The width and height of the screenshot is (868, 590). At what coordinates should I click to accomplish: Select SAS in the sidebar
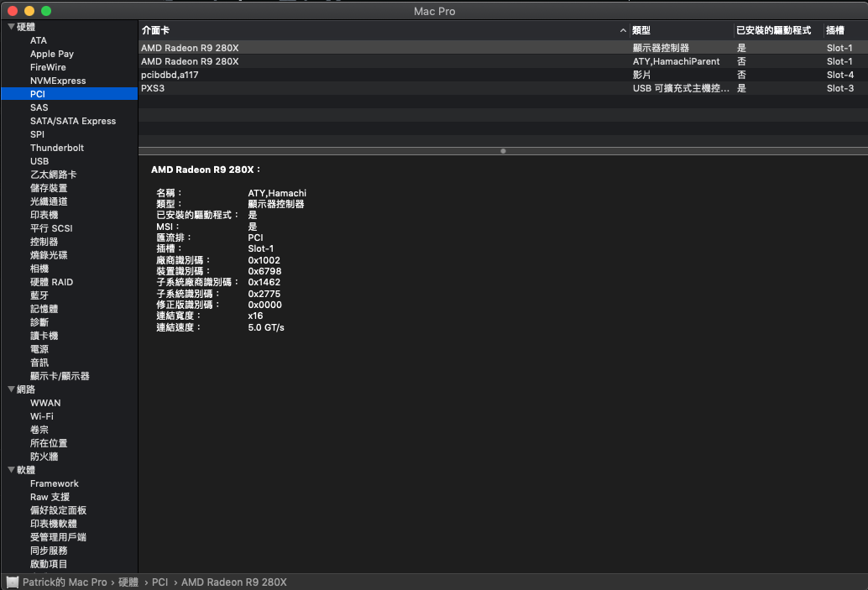pyautogui.click(x=39, y=107)
